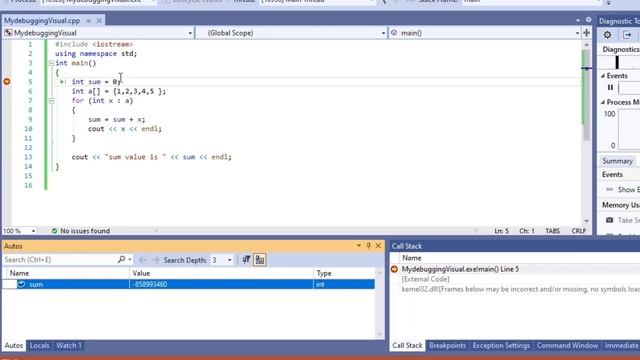Click the Search (Ctrl+E) field in Autos
The height and width of the screenshot is (360, 640).
[60, 260]
